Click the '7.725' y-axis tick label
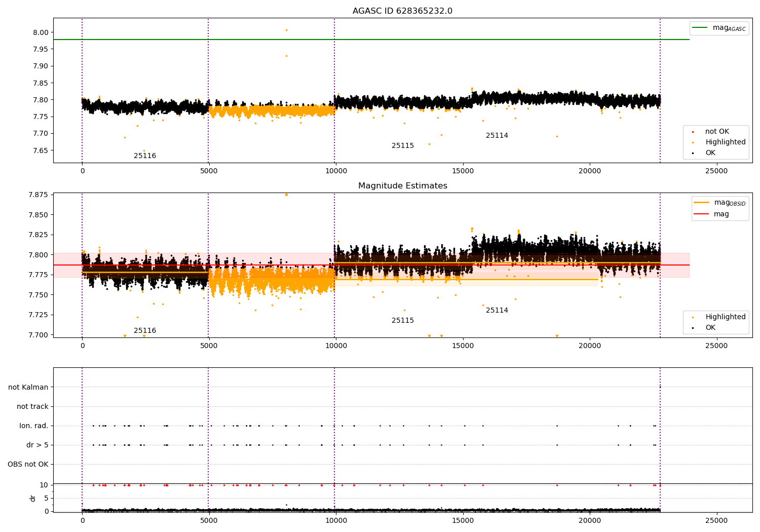 [39, 315]
